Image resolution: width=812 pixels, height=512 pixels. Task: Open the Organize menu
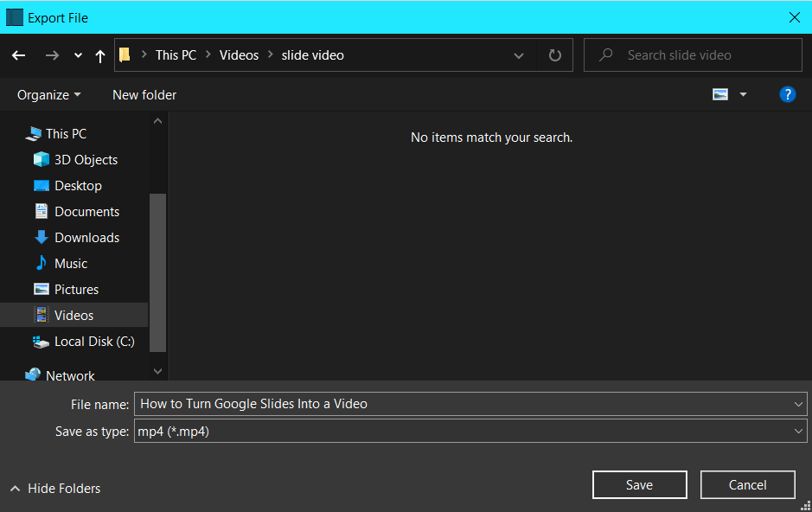click(x=48, y=94)
